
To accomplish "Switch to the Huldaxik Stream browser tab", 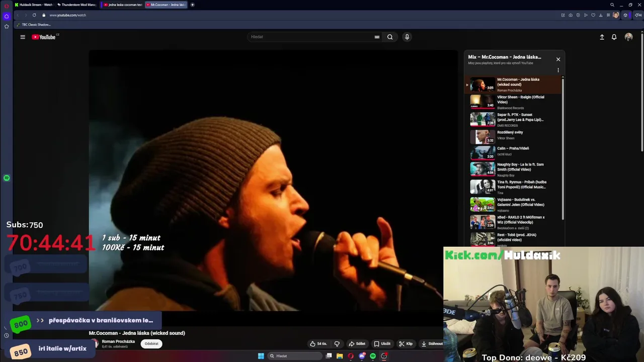I will (x=34, y=5).
